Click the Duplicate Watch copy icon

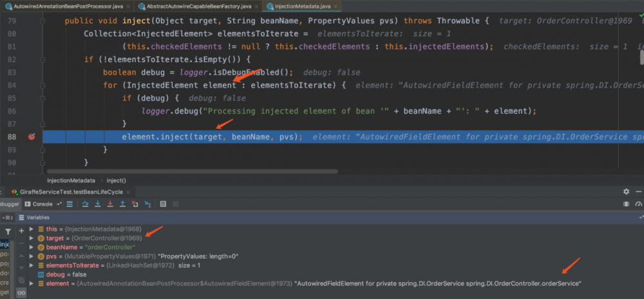22,280
